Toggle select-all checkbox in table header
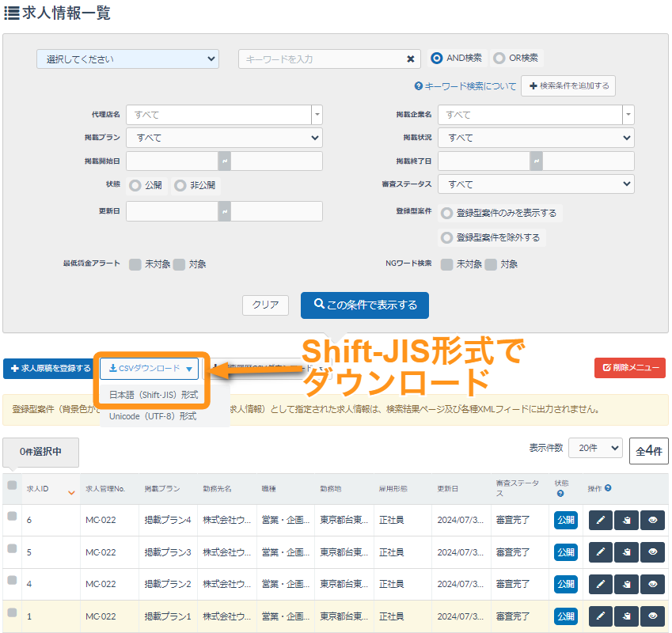 [x=12, y=485]
